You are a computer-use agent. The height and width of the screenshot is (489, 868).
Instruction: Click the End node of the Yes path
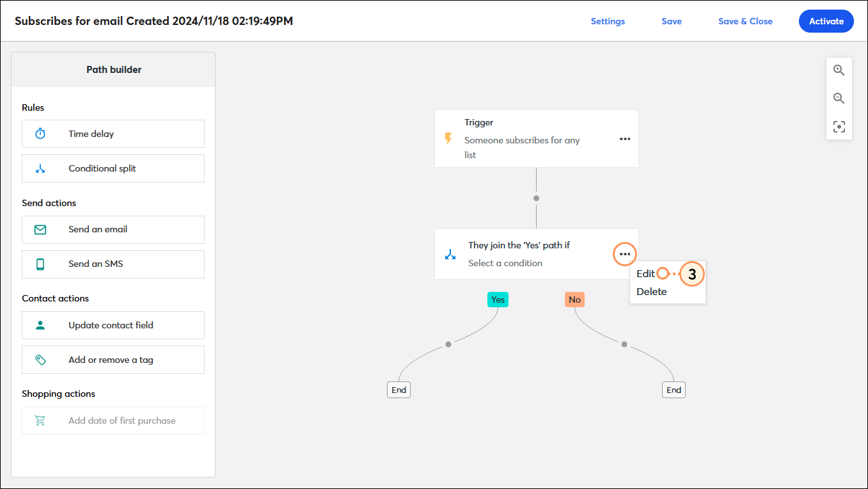pos(398,390)
